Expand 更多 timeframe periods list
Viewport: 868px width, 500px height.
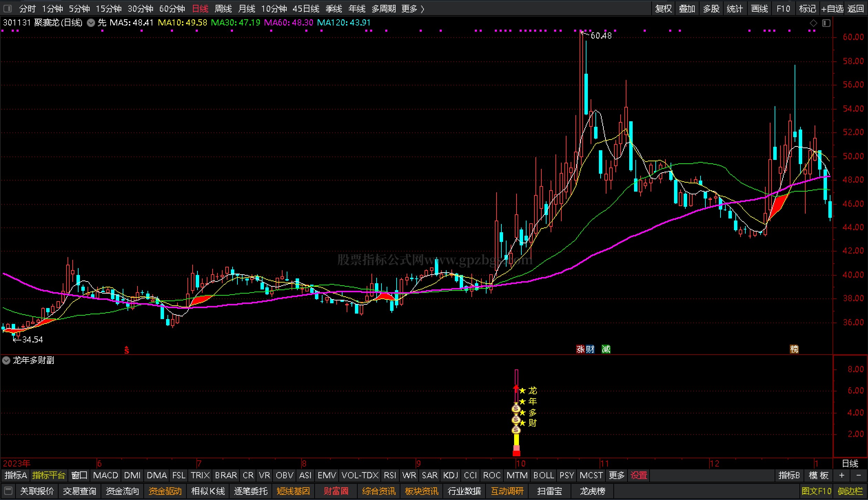click(x=413, y=9)
